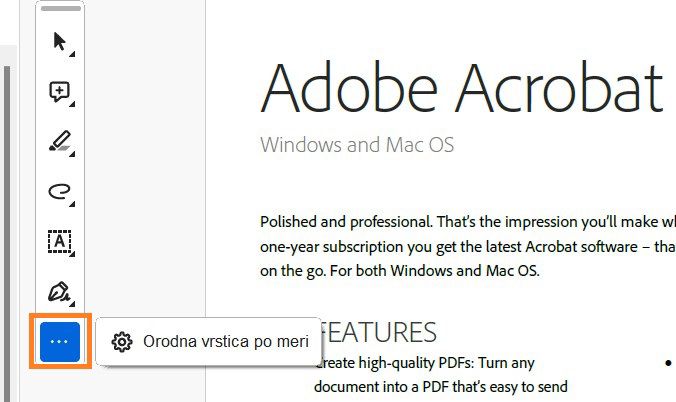Screen dimensions: 676x402
Task: Select the arrow Selection tool
Action: coord(59,41)
